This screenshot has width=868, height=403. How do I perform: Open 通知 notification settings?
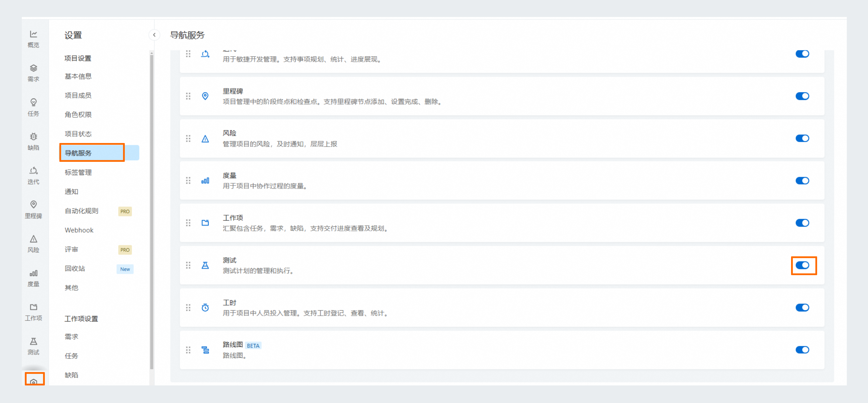[x=71, y=192]
